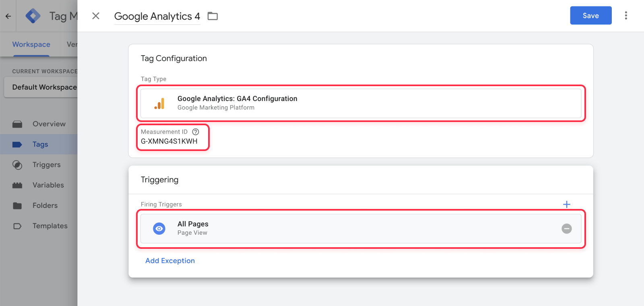Viewport: 644px width, 306px height.
Task: Open Variables in the sidebar
Action: pos(39,185)
